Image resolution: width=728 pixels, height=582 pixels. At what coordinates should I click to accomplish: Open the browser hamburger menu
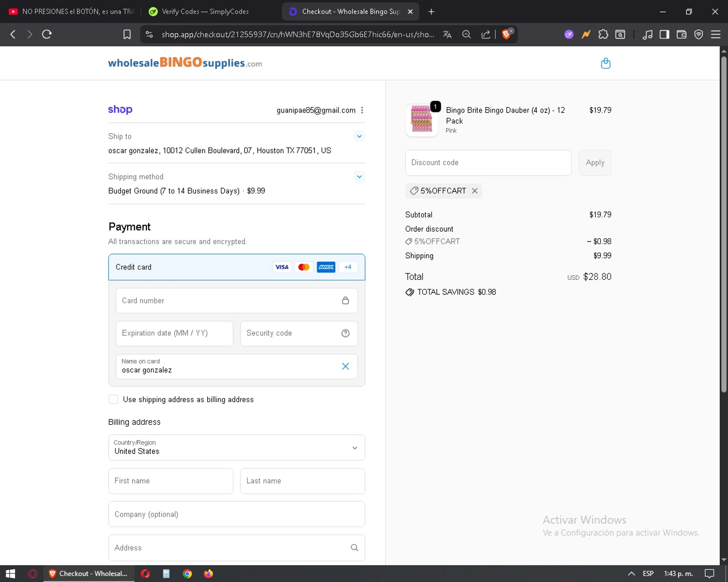(x=715, y=34)
